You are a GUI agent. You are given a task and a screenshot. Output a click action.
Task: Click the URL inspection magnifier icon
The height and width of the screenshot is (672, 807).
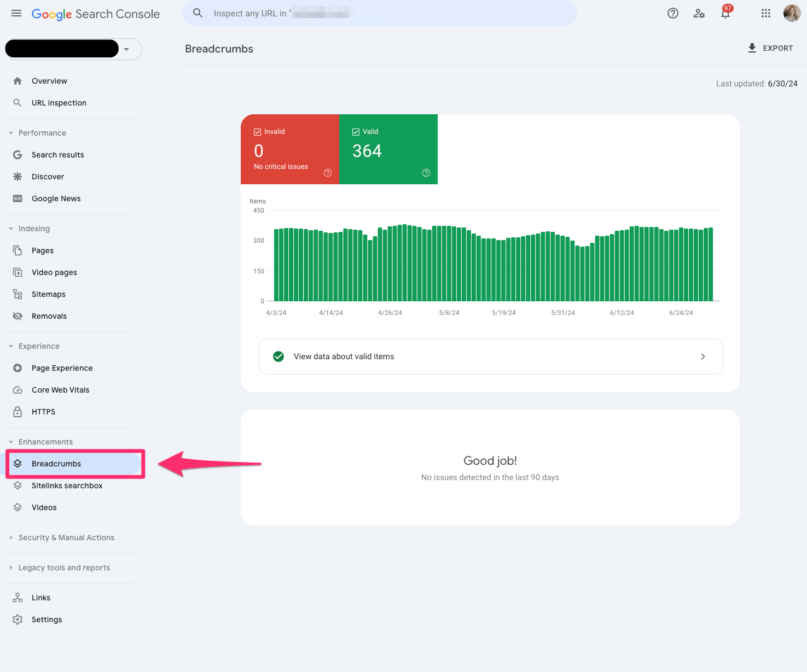(x=18, y=103)
